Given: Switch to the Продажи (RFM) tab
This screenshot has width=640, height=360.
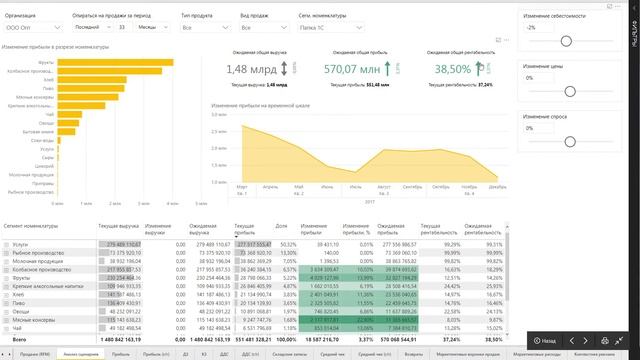Looking at the screenshot, I should click(x=35, y=354).
